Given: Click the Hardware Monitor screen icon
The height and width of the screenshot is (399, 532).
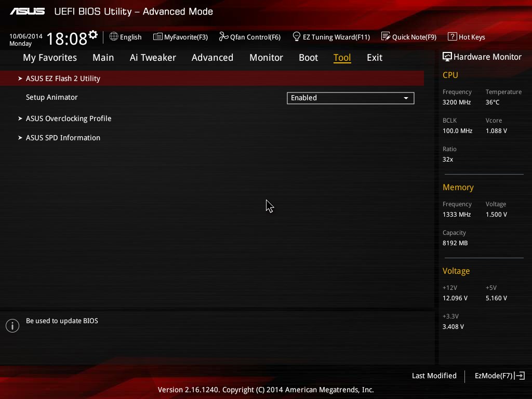Looking at the screenshot, I should 447,57.
